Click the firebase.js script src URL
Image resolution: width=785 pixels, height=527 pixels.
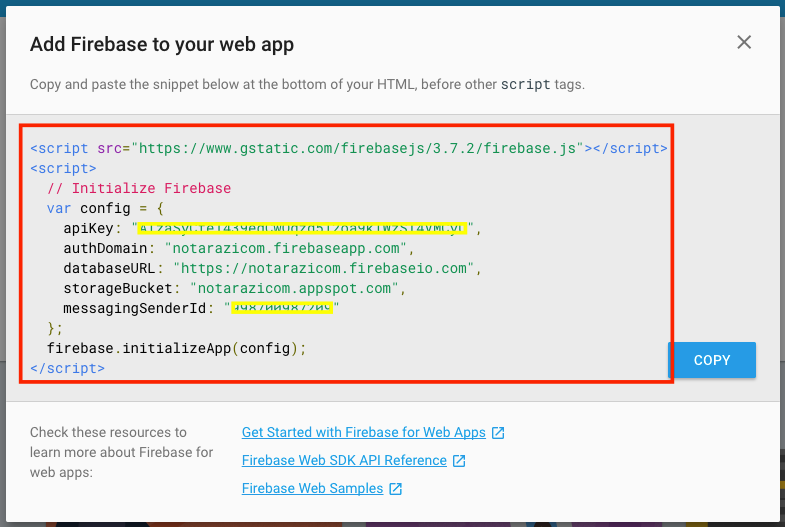[x=357, y=149]
